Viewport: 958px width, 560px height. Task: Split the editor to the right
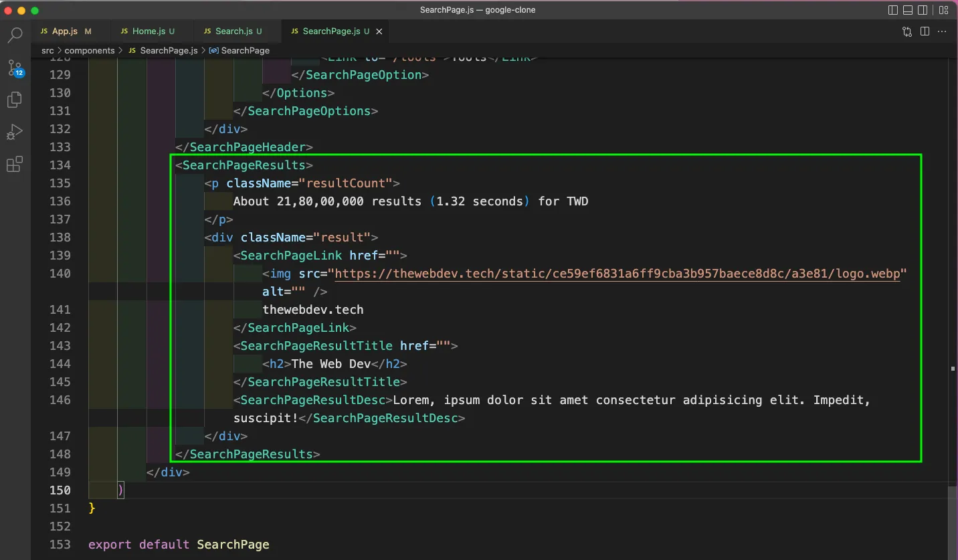[925, 31]
